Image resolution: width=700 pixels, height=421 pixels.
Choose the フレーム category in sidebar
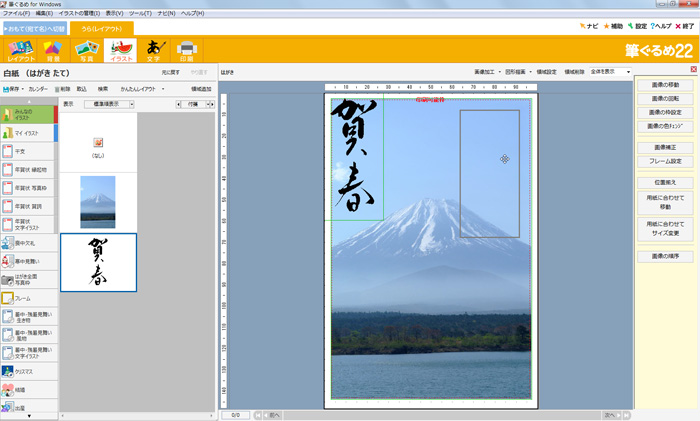(x=29, y=298)
